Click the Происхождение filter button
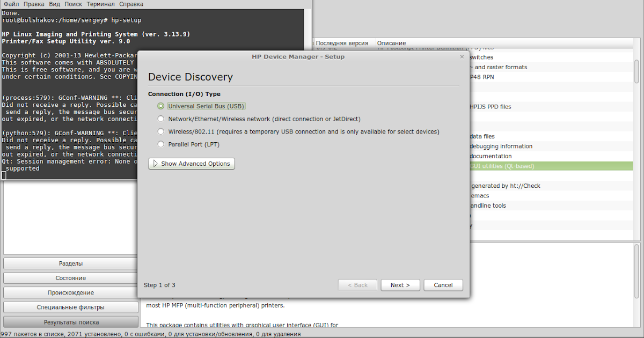This screenshot has height=338, width=644. pos(70,292)
